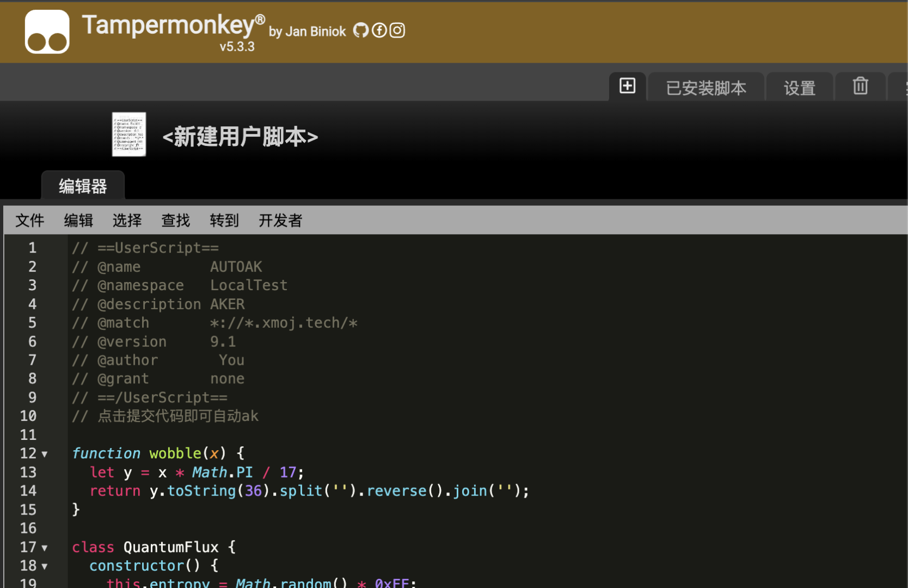
Task: Click the trash can icon tab
Action: pyautogui.click(x=860, y=87)
